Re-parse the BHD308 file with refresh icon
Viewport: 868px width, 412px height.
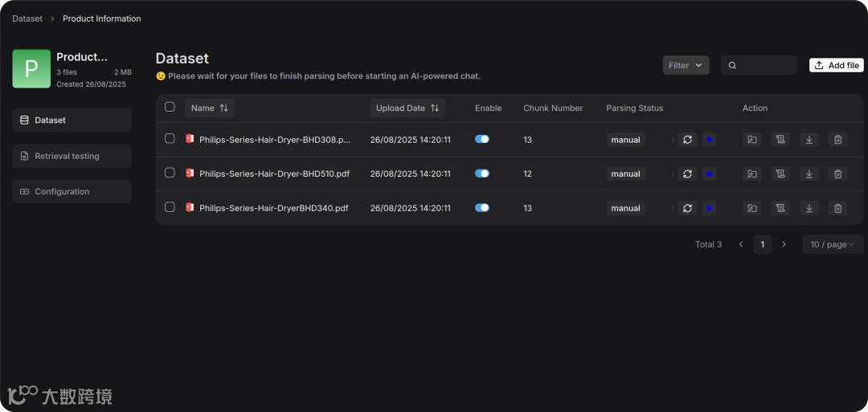[x=687, y=140]
